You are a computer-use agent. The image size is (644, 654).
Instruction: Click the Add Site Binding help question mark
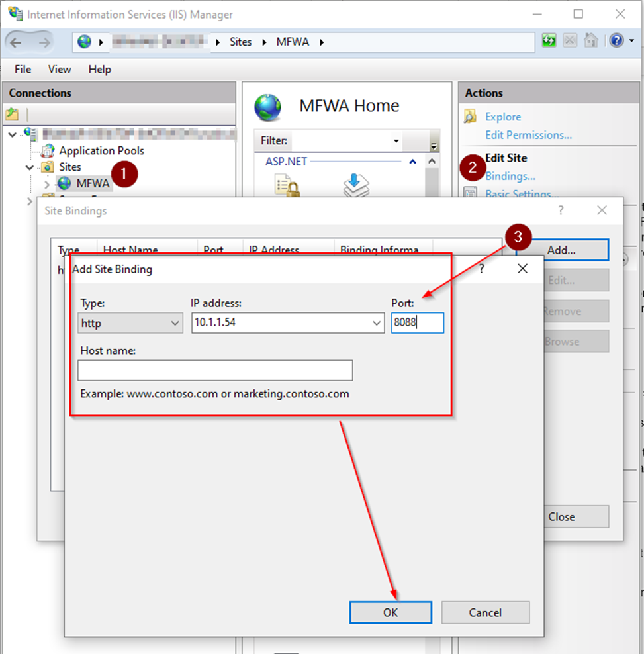(482, 269)
